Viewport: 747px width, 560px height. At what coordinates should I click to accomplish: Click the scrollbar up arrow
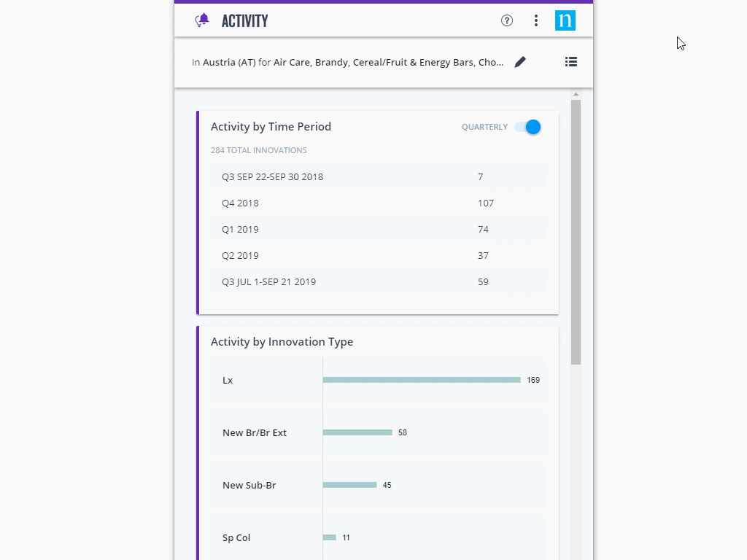pyautogui.click(x=576, y=95)
